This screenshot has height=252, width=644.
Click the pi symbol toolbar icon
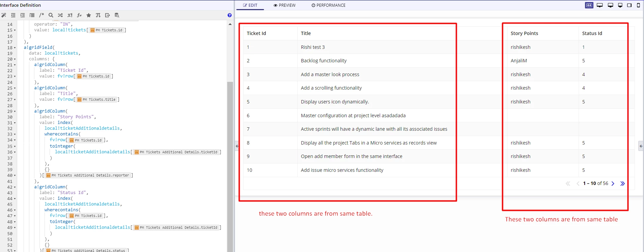pos(98,15)
